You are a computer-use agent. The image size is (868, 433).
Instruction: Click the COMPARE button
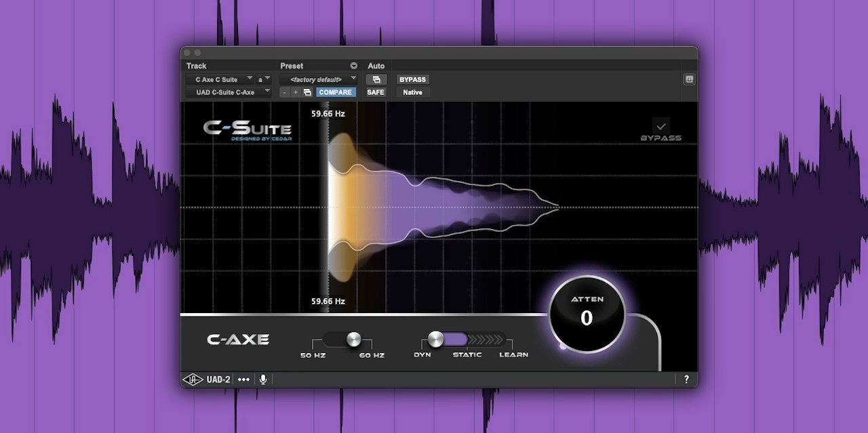(x=336, y=92)
